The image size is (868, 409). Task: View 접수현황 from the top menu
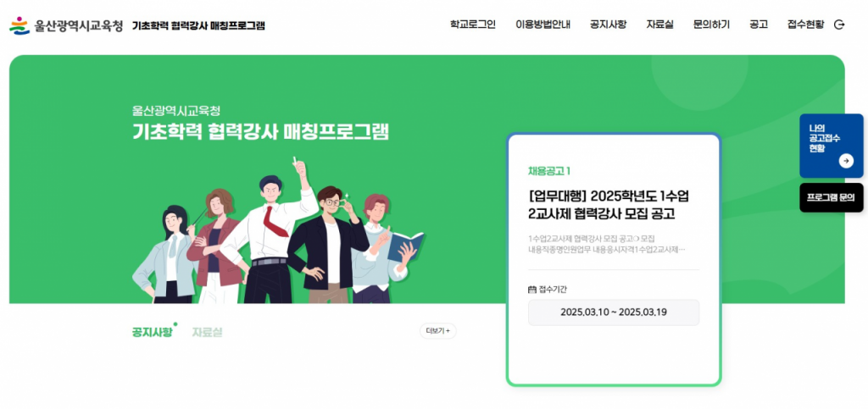pos(805,25)
